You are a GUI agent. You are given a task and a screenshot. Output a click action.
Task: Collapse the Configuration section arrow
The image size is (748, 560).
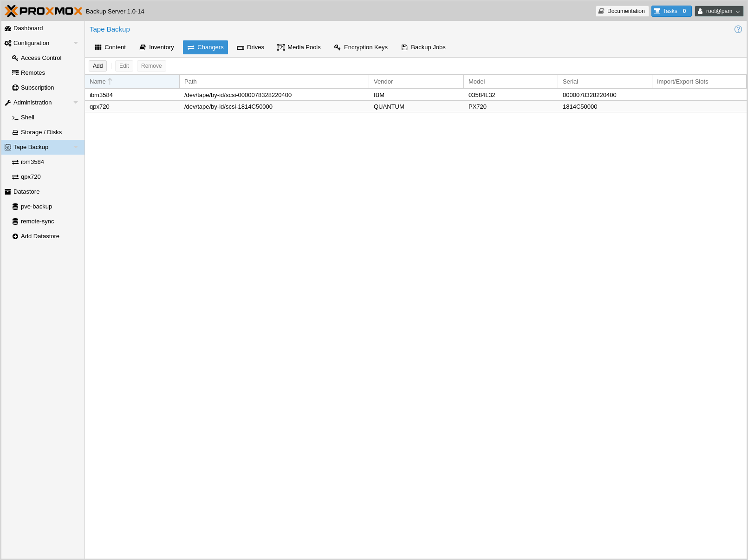point(76,43)
